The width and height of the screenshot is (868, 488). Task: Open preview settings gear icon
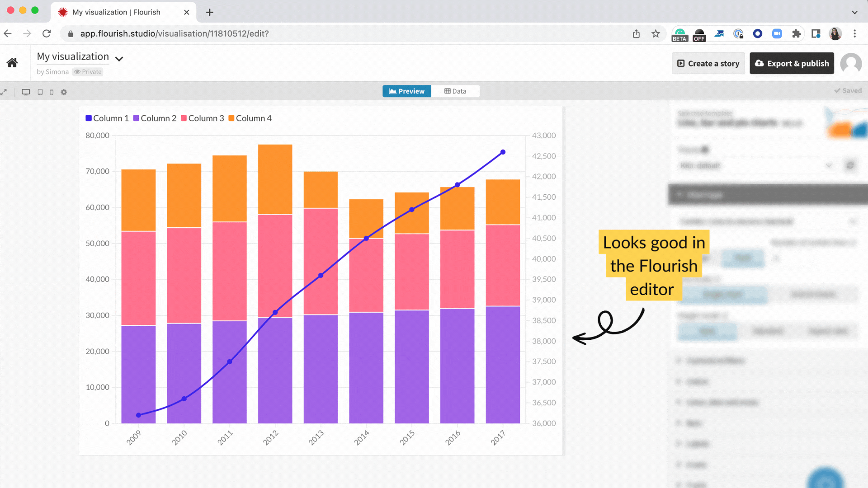(x=64, y=92)
